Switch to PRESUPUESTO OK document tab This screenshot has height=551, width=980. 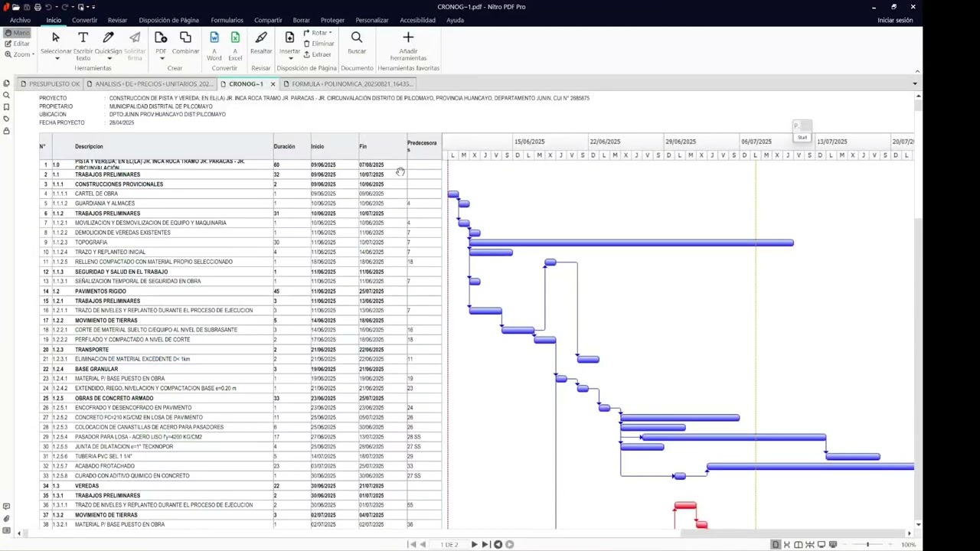[50, 84]
